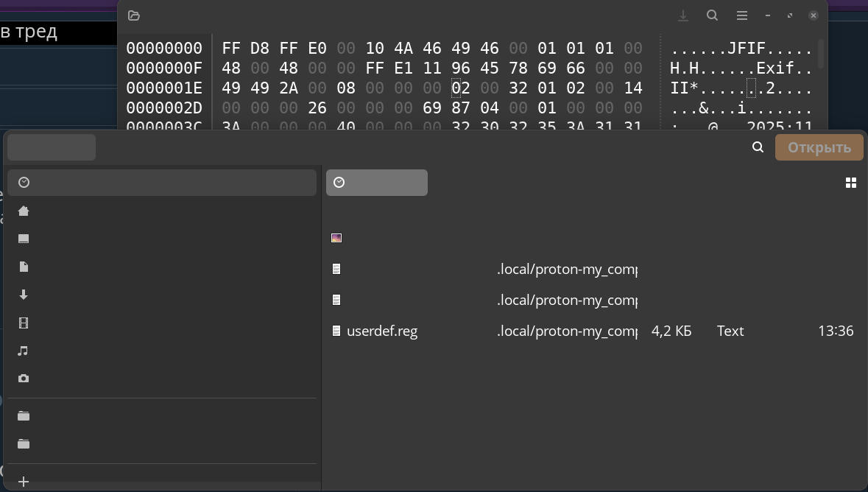The height and width of the screenshot is (492, 868).
Task: Click the search icon in hex editor header
Action: click(712, 15)
